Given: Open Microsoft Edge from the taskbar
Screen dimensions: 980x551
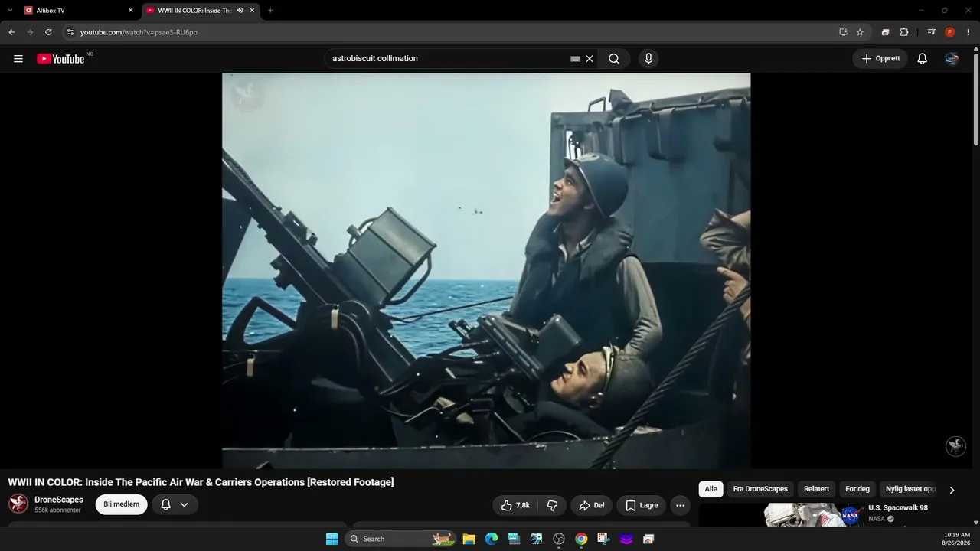Looking at the screenshot, I should coord(492,539).
